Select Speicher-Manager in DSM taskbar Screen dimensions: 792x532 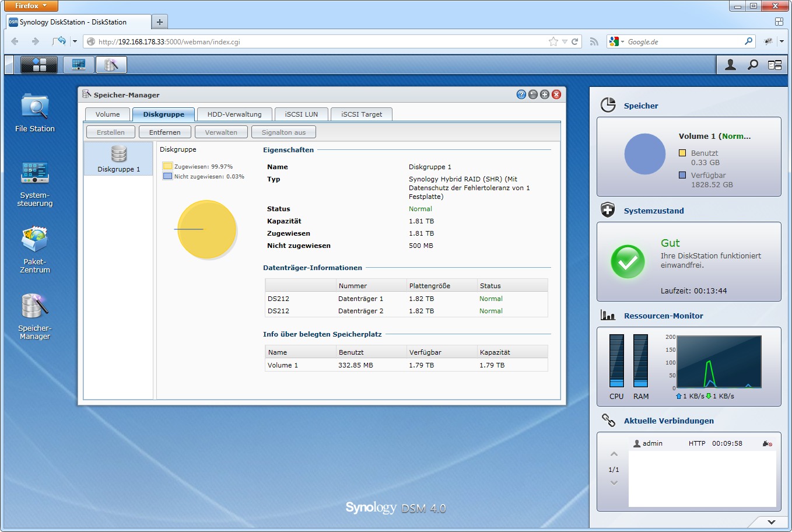111,65
